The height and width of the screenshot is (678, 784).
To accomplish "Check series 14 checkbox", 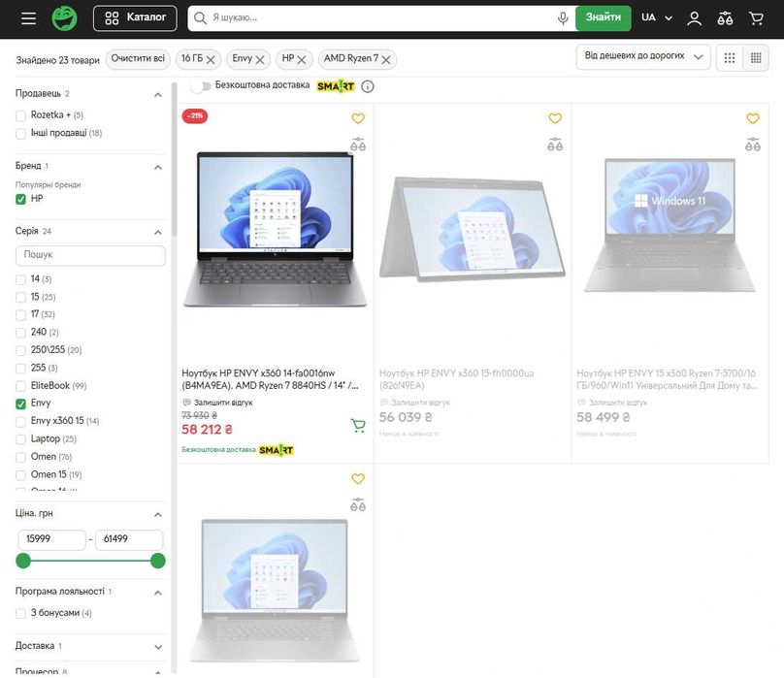I will [x=20, y=279].
